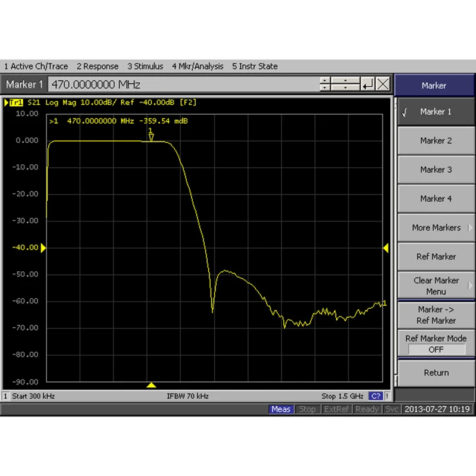Click the C? correction status indicator
This screenshot has height=476, width=476.
coord(375,396)
